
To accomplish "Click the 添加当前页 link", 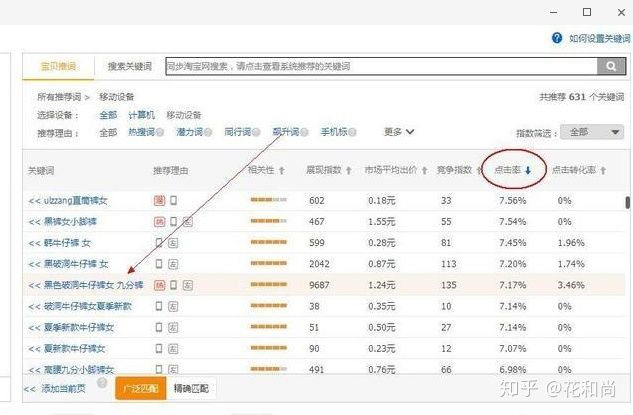I will [x=63, y=388].
